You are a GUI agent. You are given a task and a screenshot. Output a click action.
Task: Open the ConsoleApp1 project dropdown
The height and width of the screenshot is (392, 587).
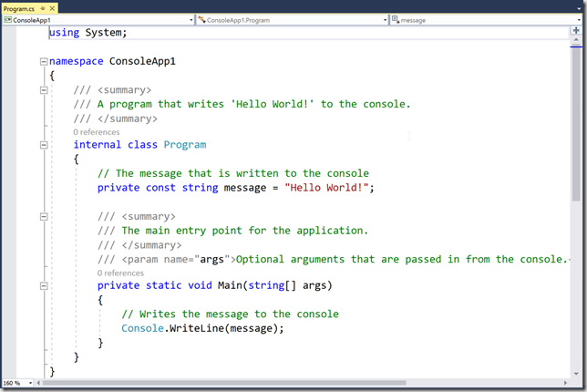coord(191,19)
